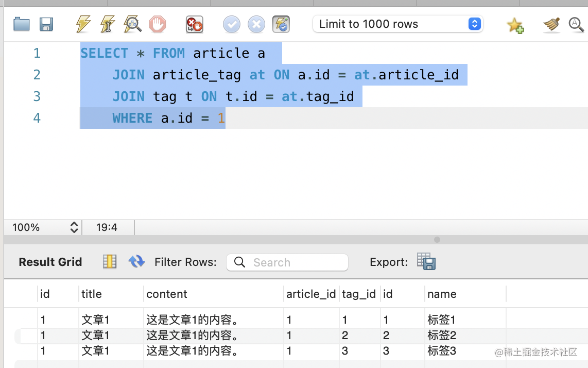Commit the transaction with checkmark button
Viewport: 588px width, 368px height.
tap(232, 24)
